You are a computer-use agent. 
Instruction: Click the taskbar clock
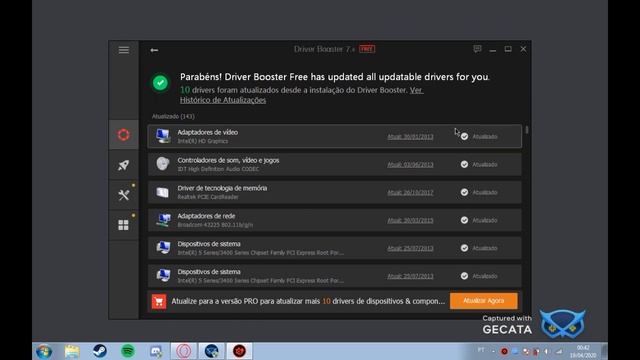583,351
